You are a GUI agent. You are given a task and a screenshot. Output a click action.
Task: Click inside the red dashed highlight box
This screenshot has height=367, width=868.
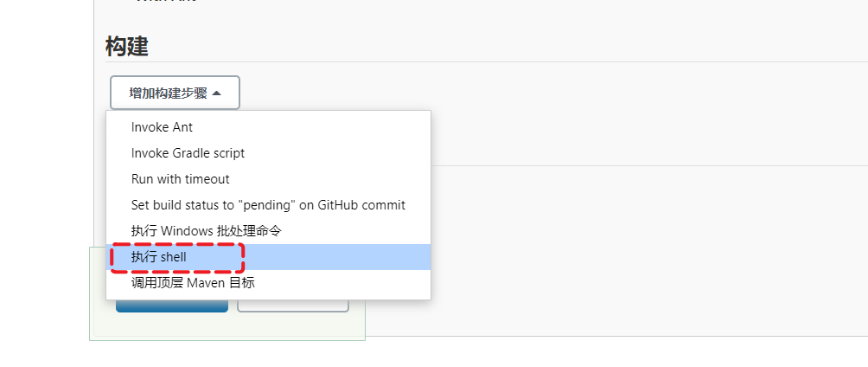pyautogui.click(x=177, y=257)
